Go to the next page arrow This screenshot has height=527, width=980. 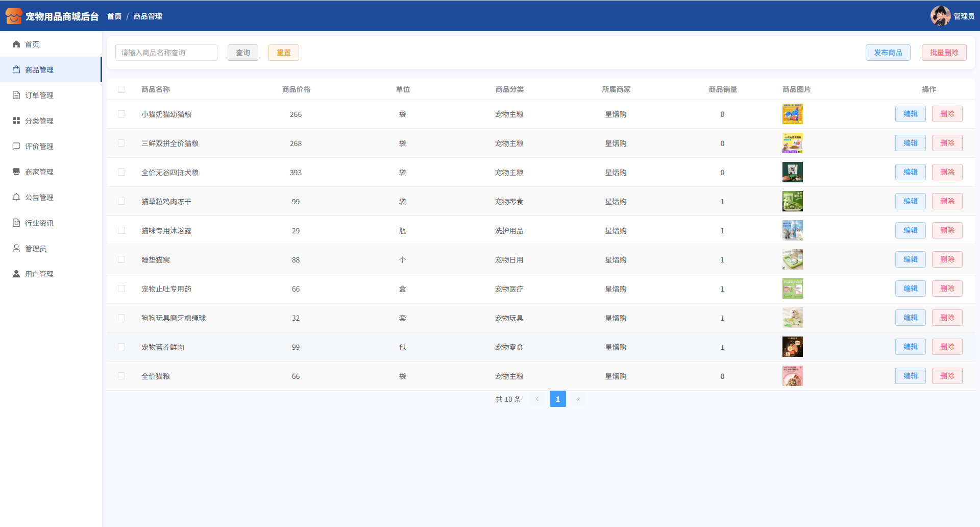tap(578, 399)
